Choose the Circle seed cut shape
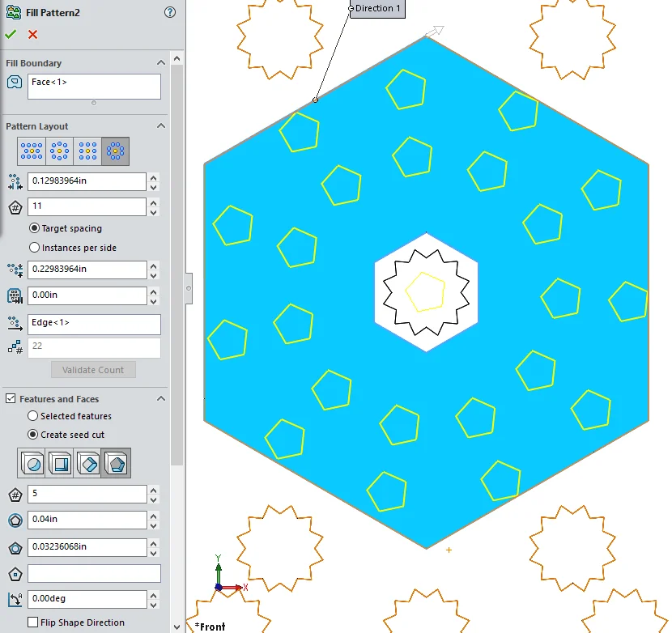The image size is (672, 633). (32, 464)
